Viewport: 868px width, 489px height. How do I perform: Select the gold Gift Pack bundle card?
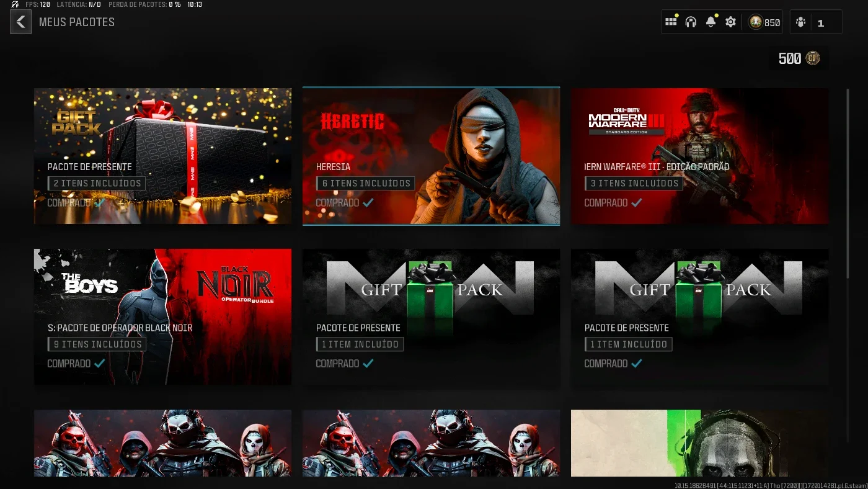162,156
